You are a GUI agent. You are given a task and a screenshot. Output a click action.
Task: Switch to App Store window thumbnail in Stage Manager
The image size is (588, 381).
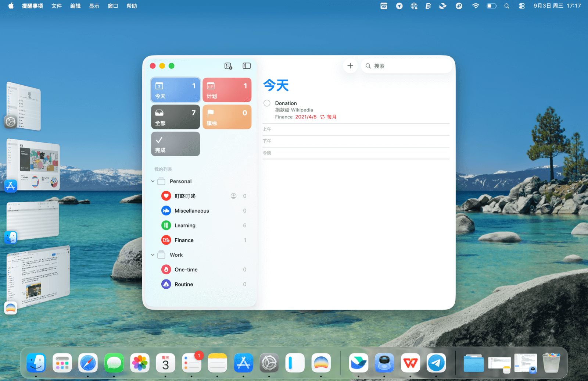(33, 164)
